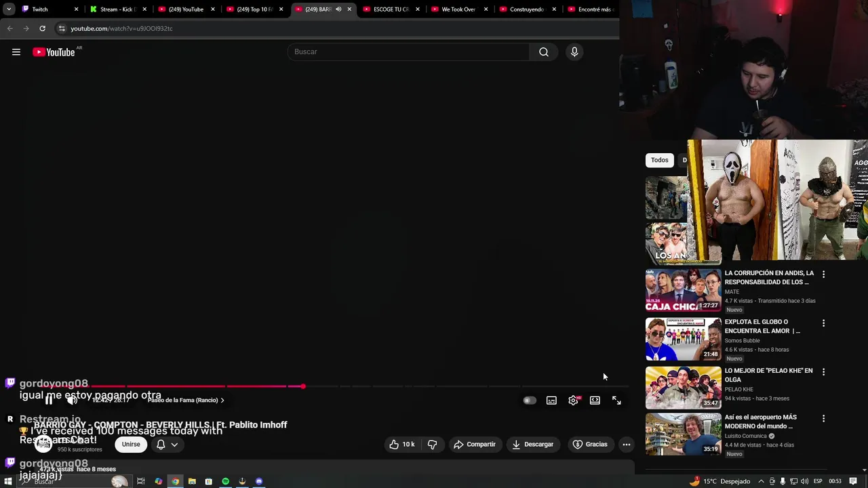Open chapter Paseo de la Fama (Rancio)

pyautogui.click(x=186, y=400)
